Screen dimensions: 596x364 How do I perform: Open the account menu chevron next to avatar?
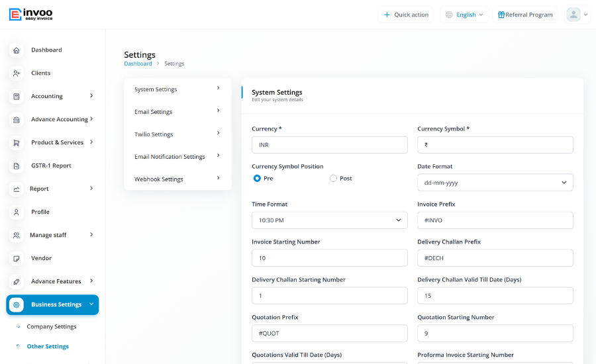tap(586, 15)
